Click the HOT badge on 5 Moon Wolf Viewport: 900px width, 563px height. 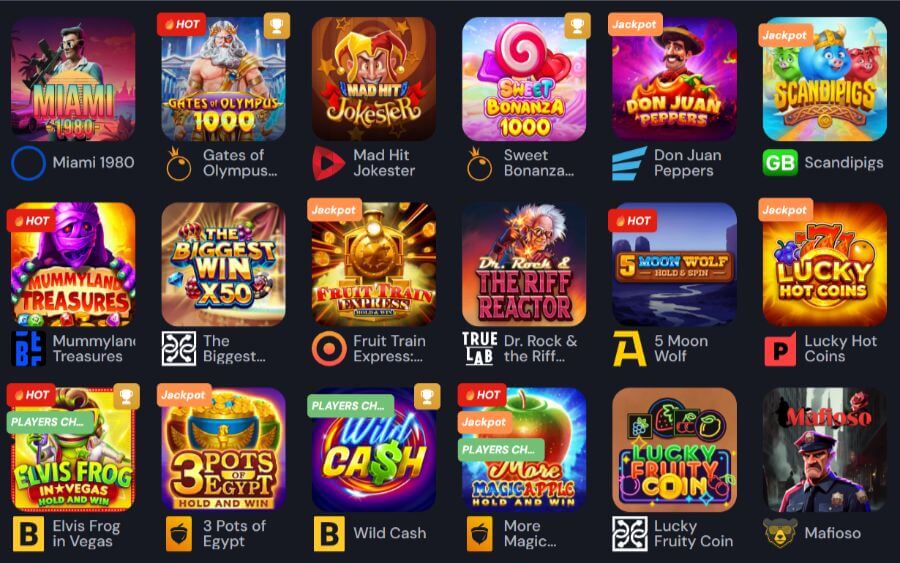633,220
